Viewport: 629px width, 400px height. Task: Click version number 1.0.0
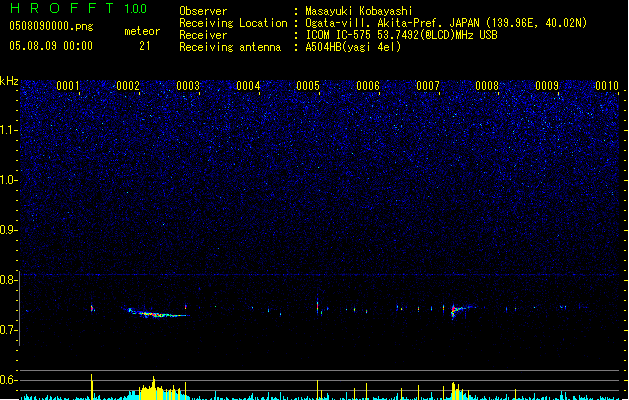135,9
